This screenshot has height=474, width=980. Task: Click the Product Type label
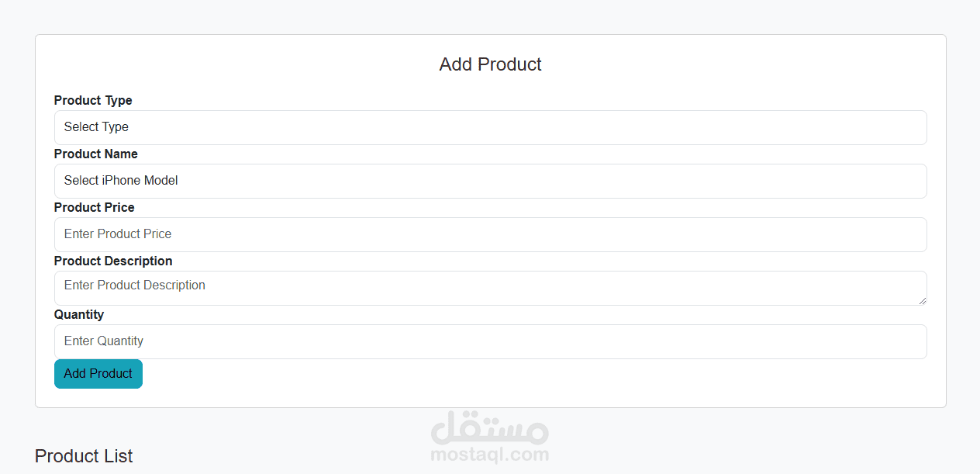tap(93, 100)
